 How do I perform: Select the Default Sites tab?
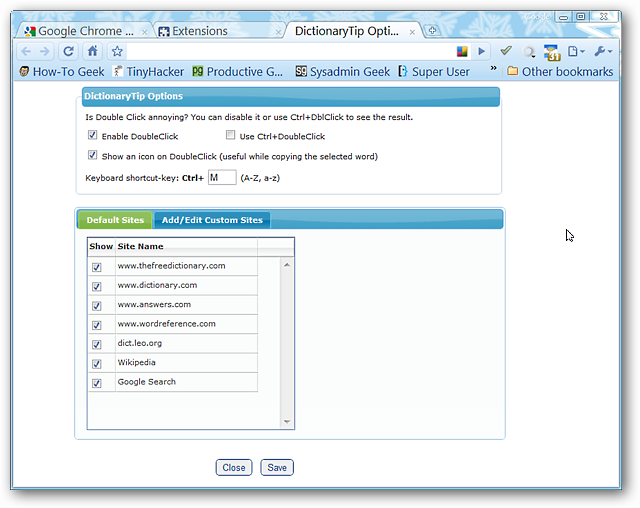pos(115,220)
